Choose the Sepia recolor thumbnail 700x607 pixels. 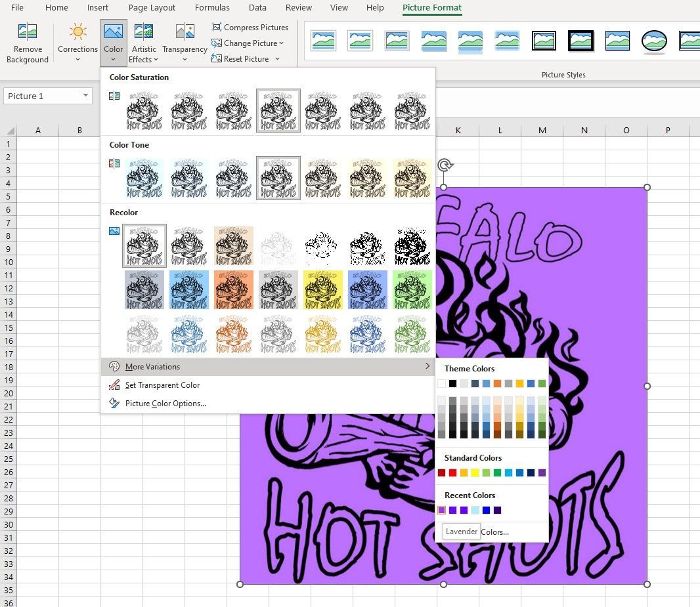[x=234, y=245]
